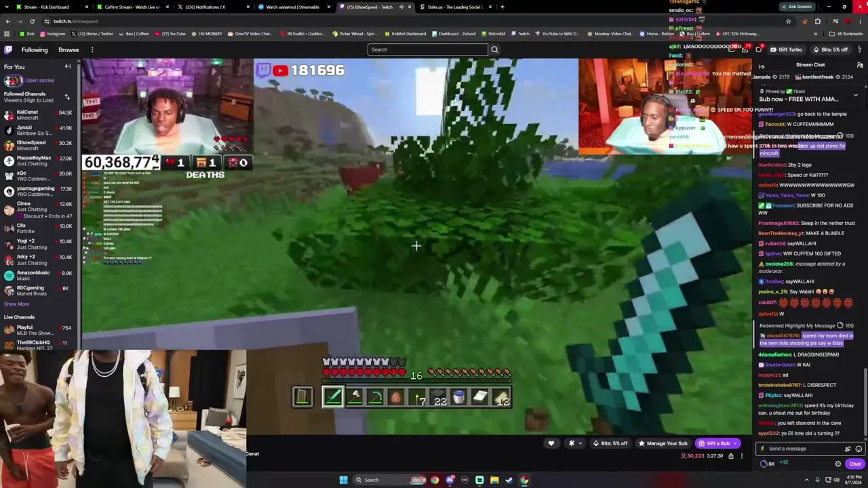Expand the pinned message chevron
The height and width of the screenshot is (488, 868).
856,95
